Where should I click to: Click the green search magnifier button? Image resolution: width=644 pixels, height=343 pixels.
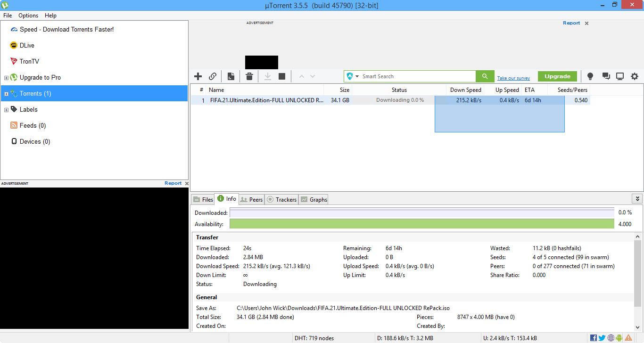(x=485, y=76)
